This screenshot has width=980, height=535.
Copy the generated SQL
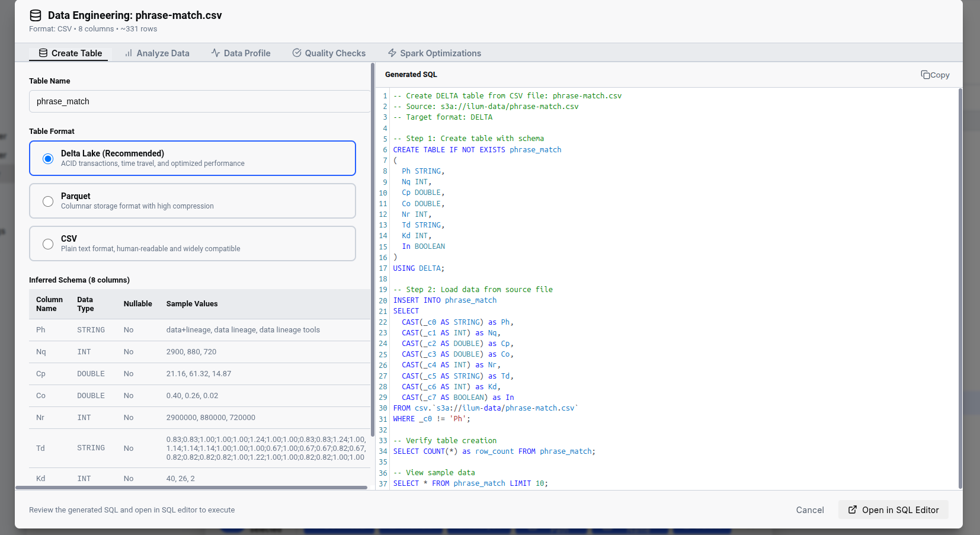click(935, 75)
